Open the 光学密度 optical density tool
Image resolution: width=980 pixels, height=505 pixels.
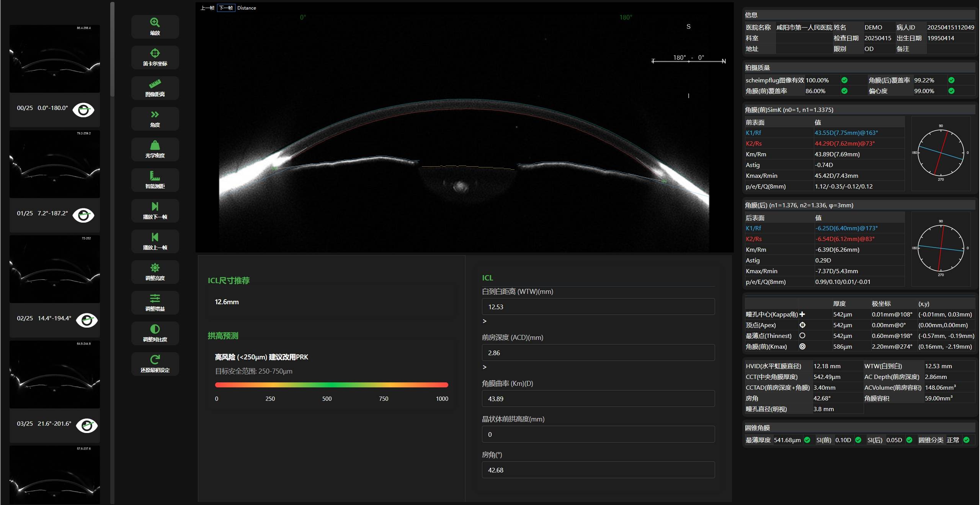coord(155,149)
